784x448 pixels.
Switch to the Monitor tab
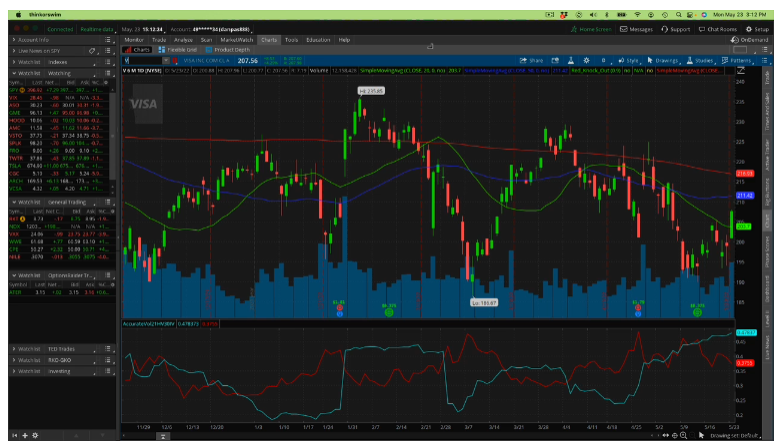(134, 40)
